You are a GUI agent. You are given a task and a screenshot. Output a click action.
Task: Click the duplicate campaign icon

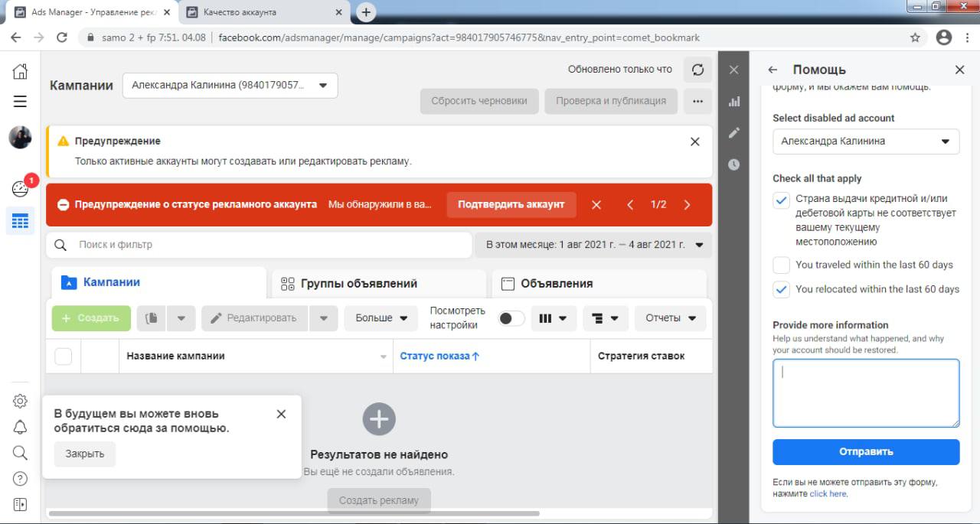152,318
